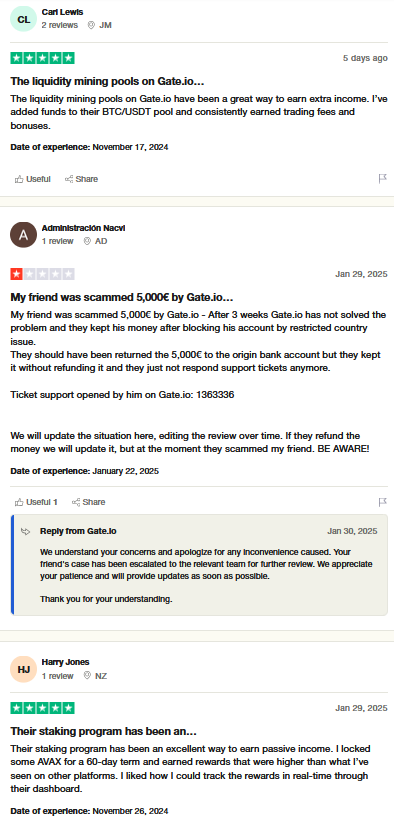
Task: Mark the scammed 5,000€ review as Useful
Action: [36, 502]
